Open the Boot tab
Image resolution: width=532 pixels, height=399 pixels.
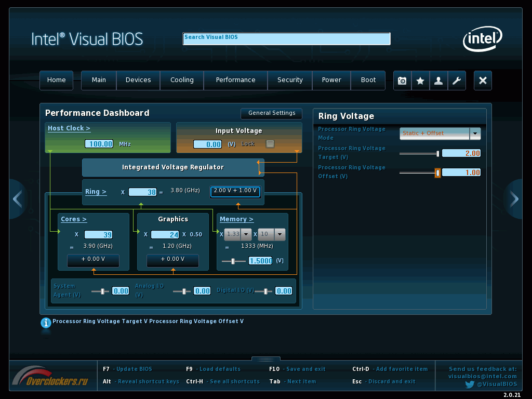click(x=368, y=80)
